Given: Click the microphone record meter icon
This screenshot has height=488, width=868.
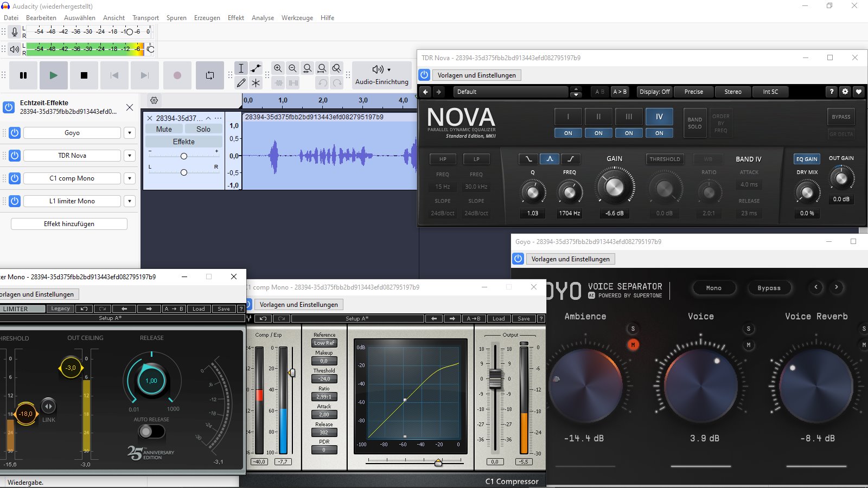Looking at the screenshot, I should coord(15,31).
